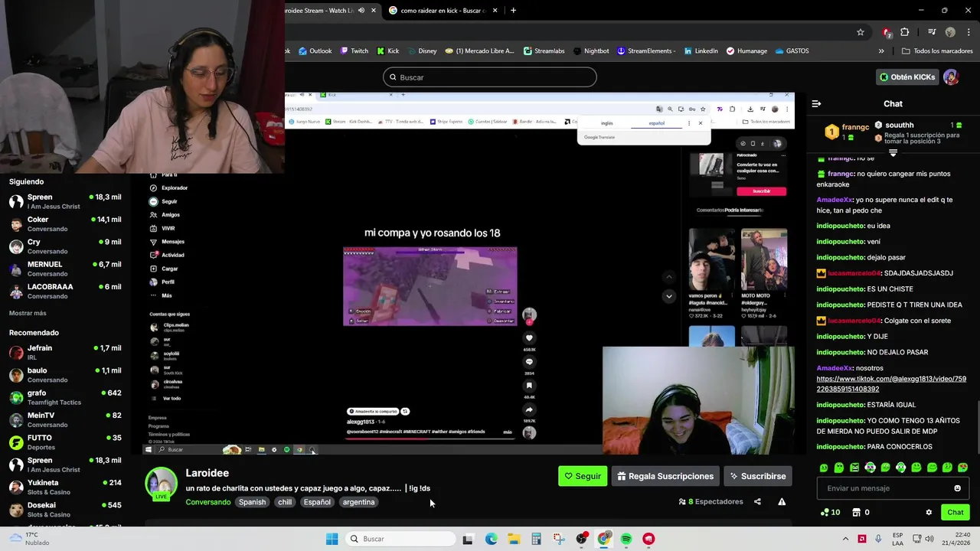This screenshot has height=551, width=980.
Task: Open Yukineta Slots & Casino channel
Action: point(65,487)
